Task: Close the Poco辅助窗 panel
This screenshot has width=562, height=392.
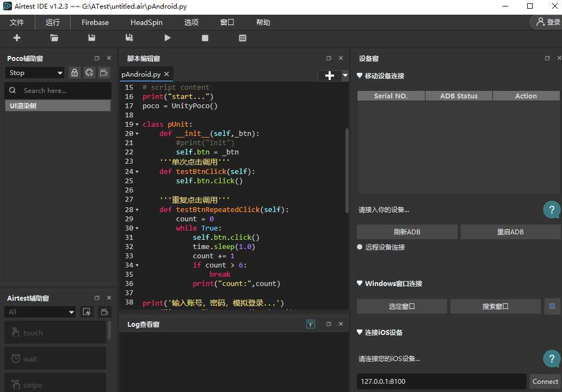Action: coord(109,58)
